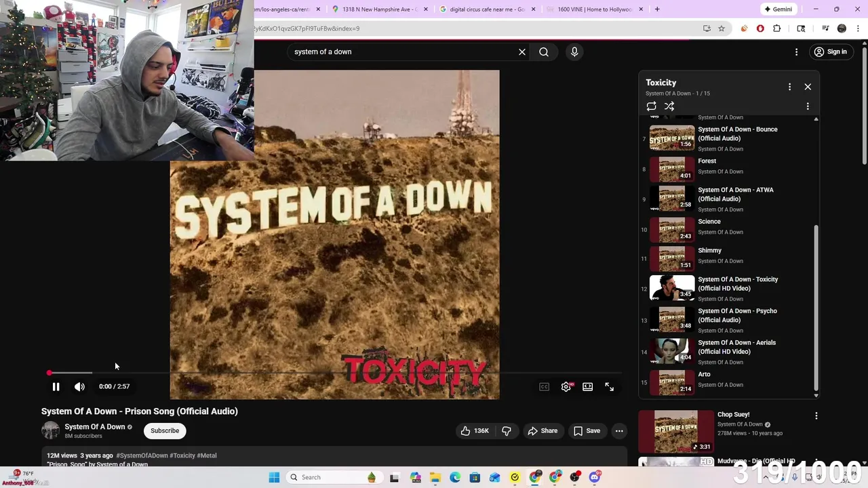Open the Toxicity playlist options menu
This screenshot has width=868, height=488.
point(789,87)
